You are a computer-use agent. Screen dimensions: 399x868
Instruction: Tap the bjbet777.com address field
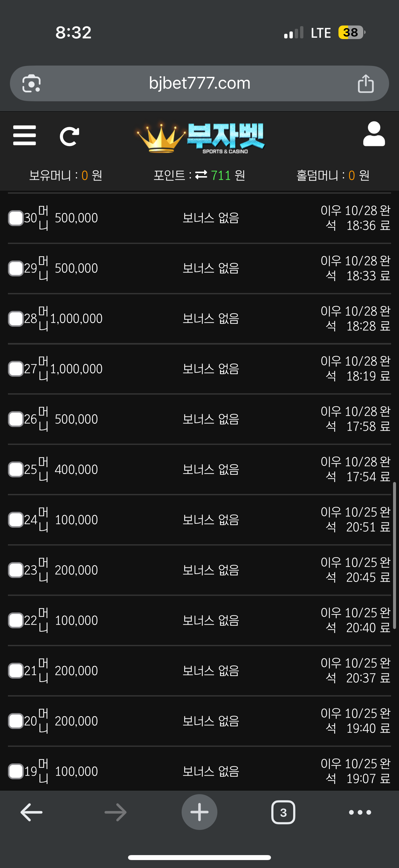click(x=199, y=83)
